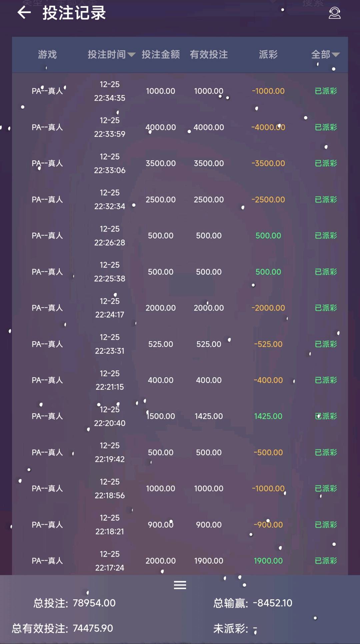Select the 有效投注 column header
This screenshot has height=644, width=360.
tap(209, 55)
